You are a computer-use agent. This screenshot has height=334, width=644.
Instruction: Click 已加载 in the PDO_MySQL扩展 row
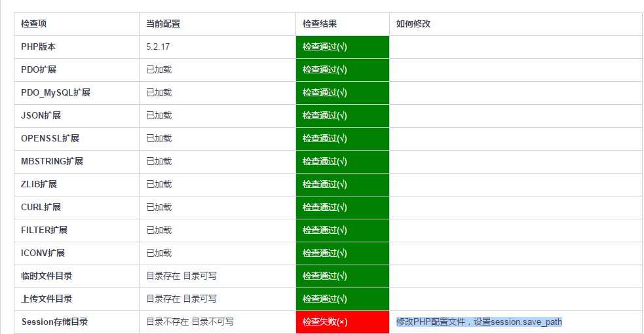pos(159,93)
